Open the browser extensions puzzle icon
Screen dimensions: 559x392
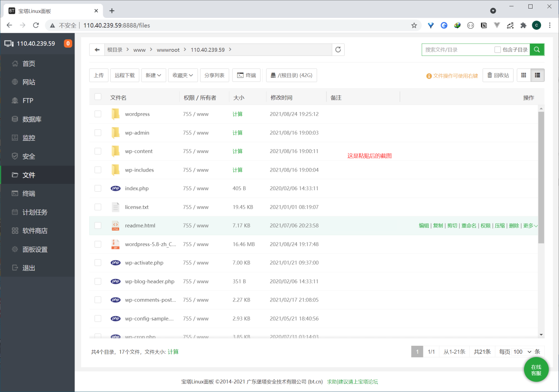point(523,25)
